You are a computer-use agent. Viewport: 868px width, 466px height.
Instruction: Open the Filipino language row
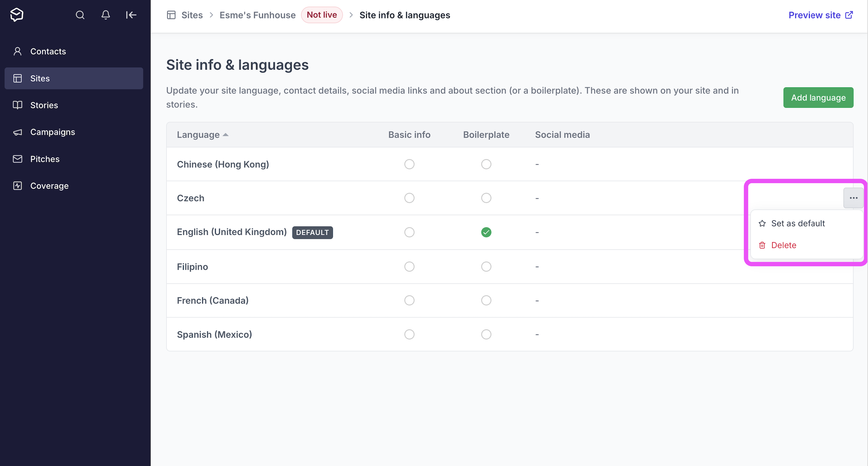click(509, 267)
